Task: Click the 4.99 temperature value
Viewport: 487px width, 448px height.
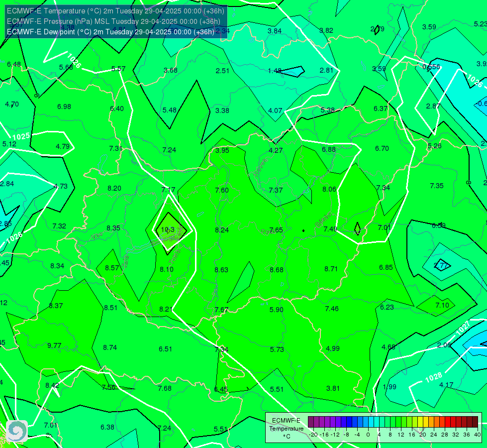Action: [x=333, y=349]
